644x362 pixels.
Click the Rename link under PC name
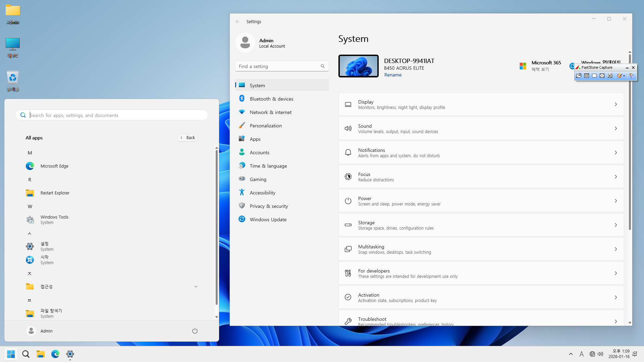click(x=393, y=75)
